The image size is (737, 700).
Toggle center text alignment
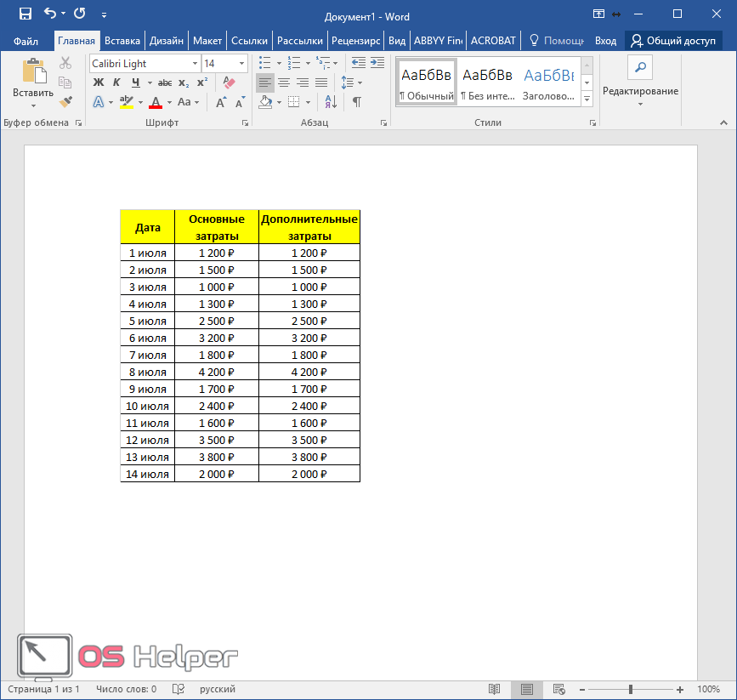click(284, 83)
